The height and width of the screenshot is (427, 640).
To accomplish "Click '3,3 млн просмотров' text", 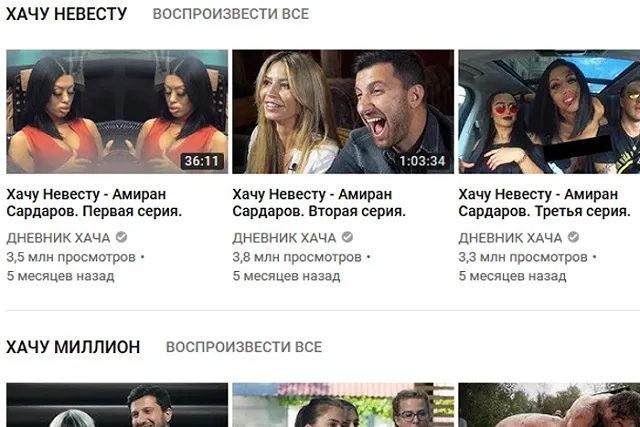I will (523, 257).
